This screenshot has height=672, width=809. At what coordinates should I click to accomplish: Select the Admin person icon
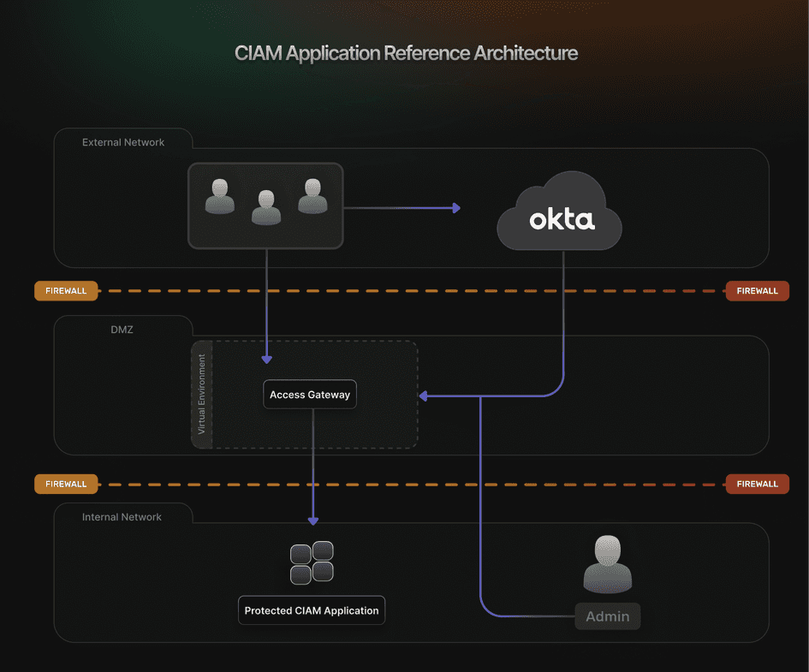point(608,563)
